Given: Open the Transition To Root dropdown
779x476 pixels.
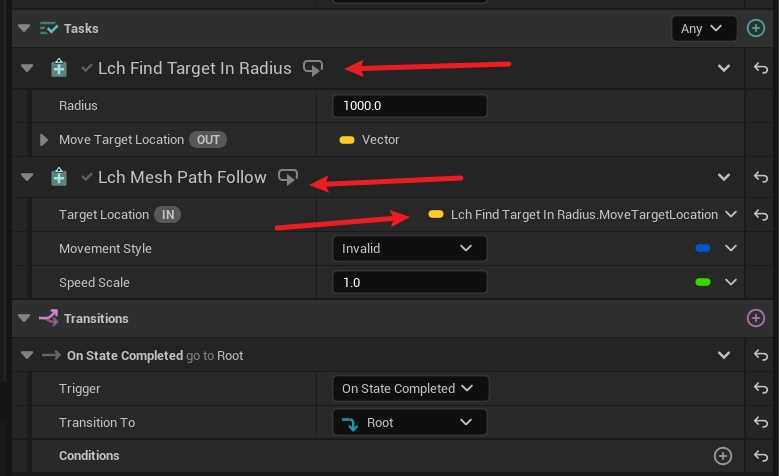Looking at the screenshot, I should 409,422.
